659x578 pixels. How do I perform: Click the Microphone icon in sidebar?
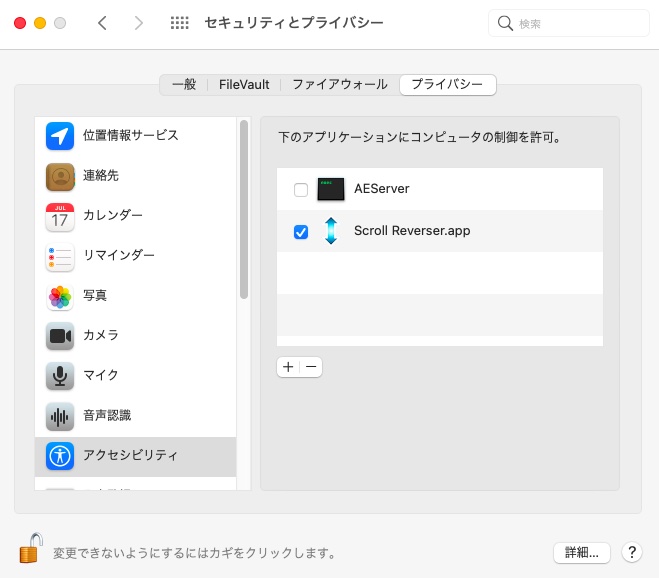click(x=60, y=376)
